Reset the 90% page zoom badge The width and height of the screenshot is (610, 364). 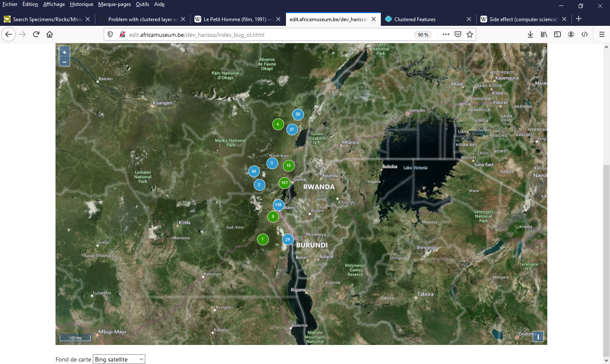coord(423,35)
